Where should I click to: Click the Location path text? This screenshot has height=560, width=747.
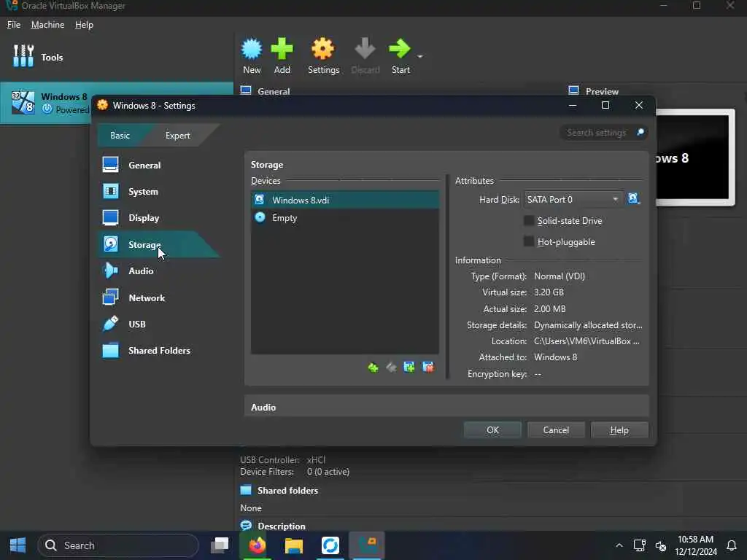pyautogui.click(x=587, y=341)
